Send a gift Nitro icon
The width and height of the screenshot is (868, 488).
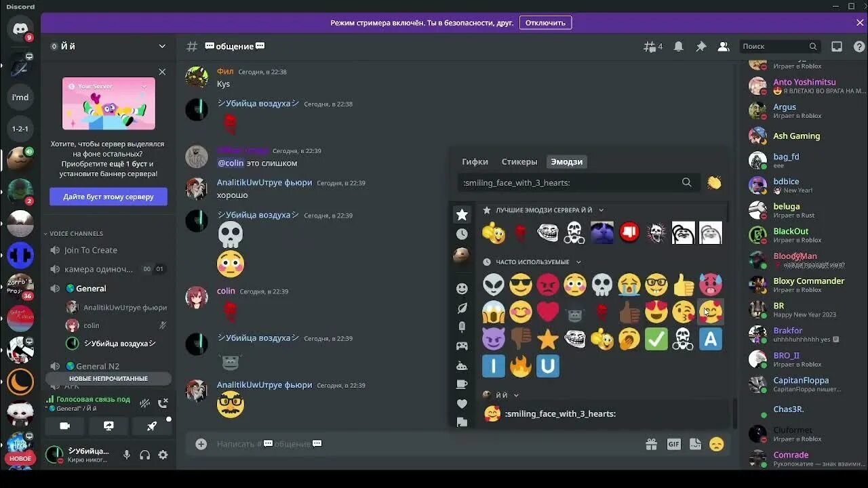point(651,444)
